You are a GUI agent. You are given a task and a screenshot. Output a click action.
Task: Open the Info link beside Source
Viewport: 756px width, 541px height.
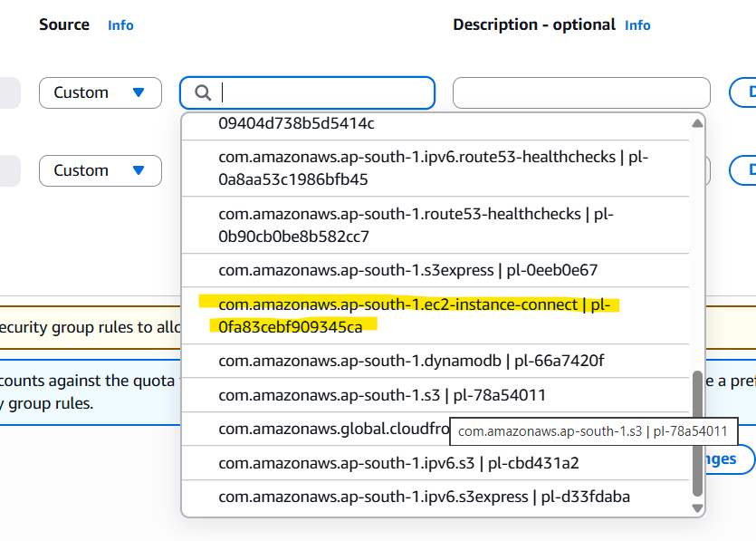tap(120, 25)
